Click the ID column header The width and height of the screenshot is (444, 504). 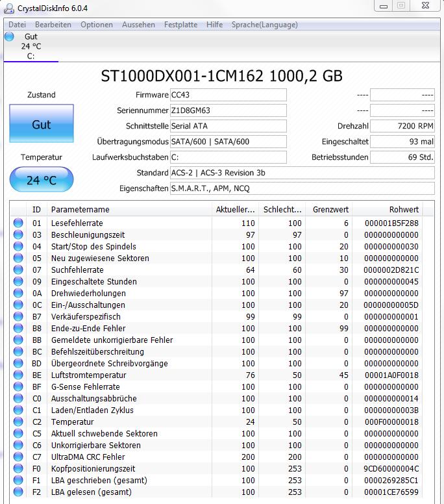(x=36, y=210)
